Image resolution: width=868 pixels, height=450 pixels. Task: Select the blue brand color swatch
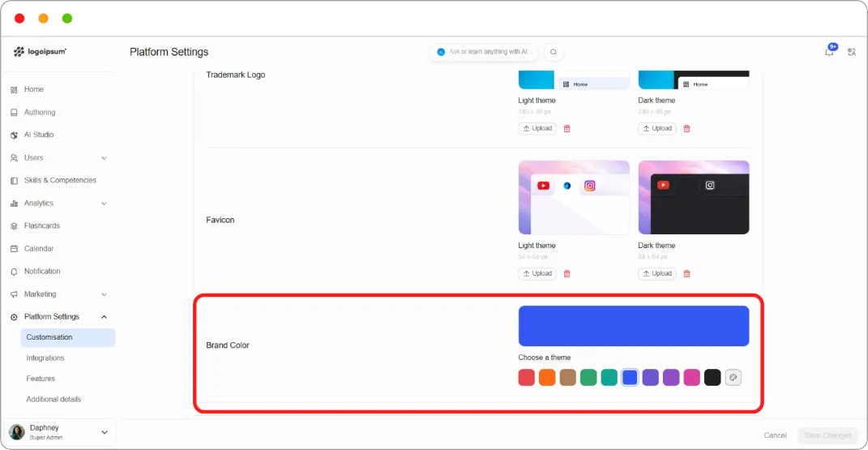point(630,378)
